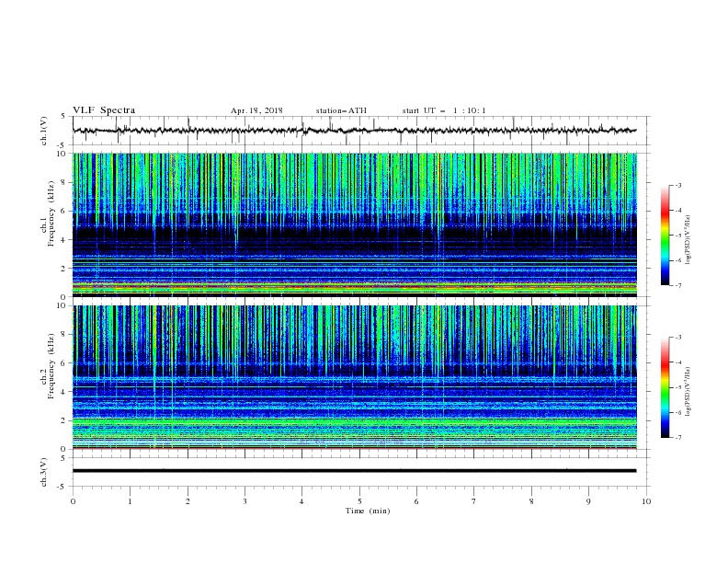Click the "4" tick on ch.1 frequency axis
The image size is (728, 563).
[65, 240]
